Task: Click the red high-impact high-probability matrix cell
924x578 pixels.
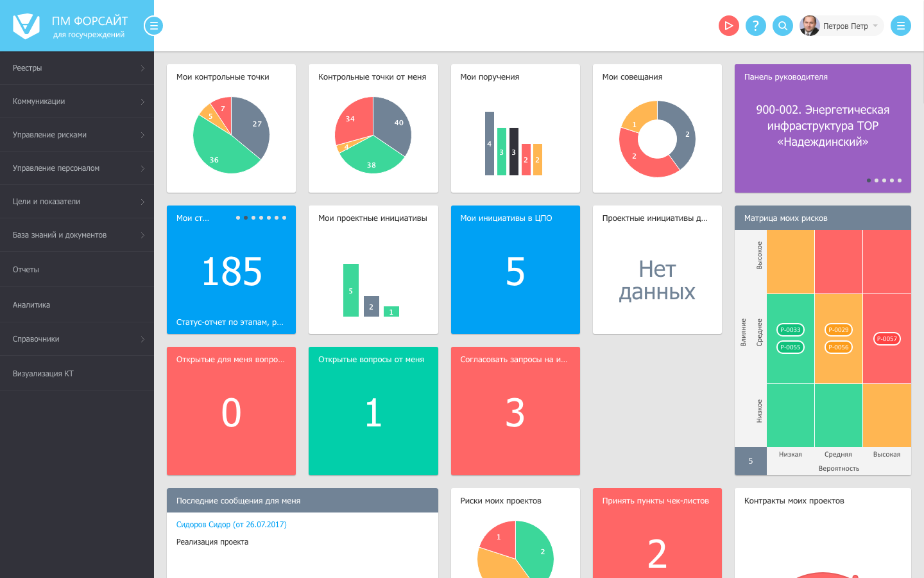Action: coord(887,261)
